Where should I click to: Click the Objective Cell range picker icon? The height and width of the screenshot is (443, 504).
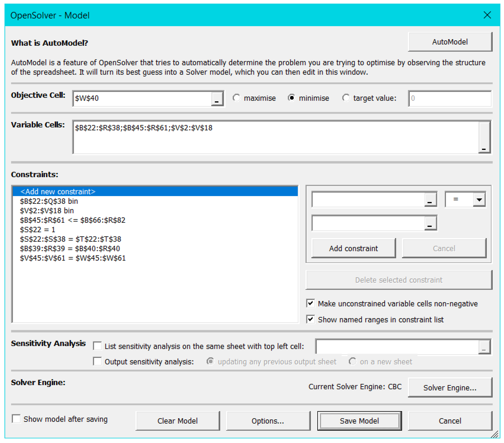(x=217, y=99)
